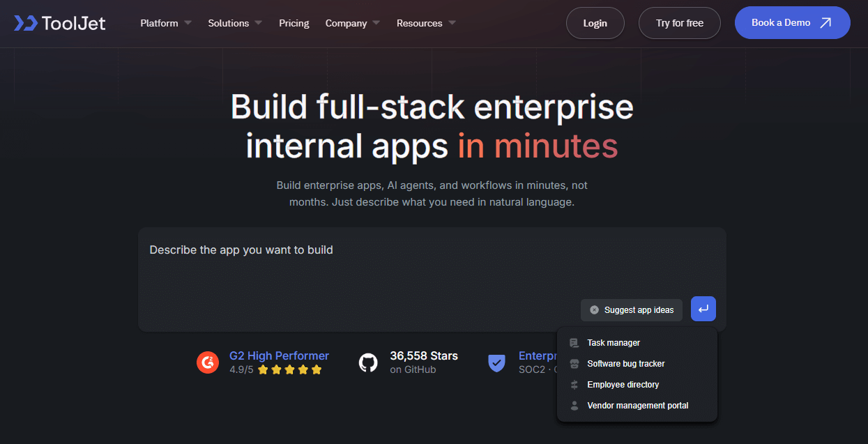Click the Software bug tracker icon
The height and width of the screenshot is (444, 868).
tap(574, 364)
